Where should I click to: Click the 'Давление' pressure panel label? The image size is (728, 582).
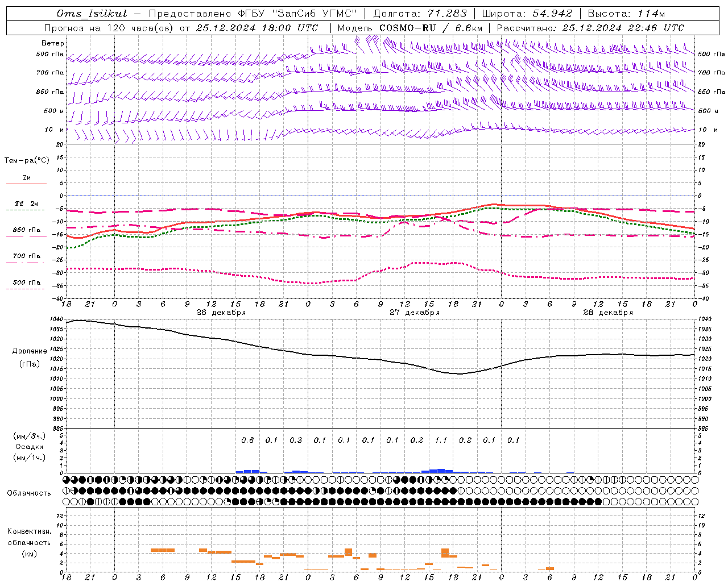[30, 351]
